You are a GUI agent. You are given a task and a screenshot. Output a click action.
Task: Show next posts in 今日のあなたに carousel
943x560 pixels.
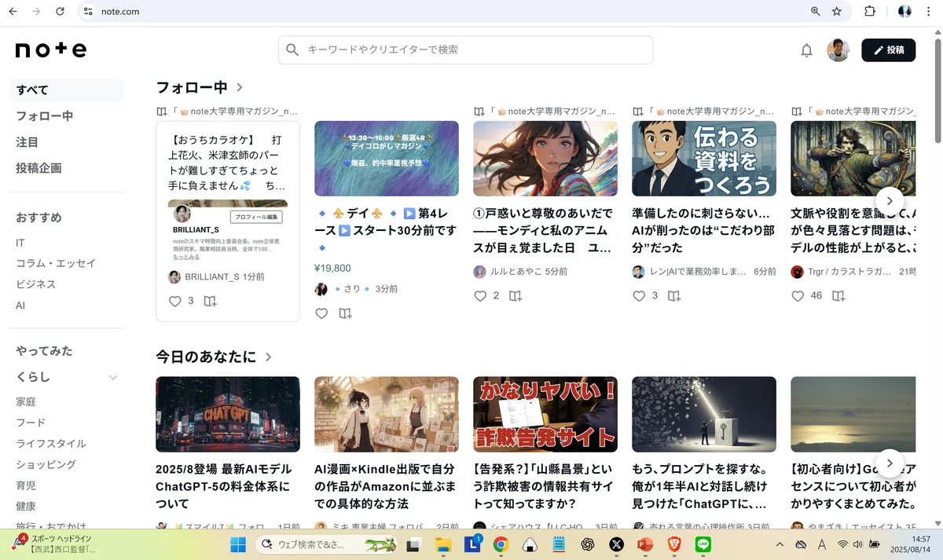[x=890, y=463]
